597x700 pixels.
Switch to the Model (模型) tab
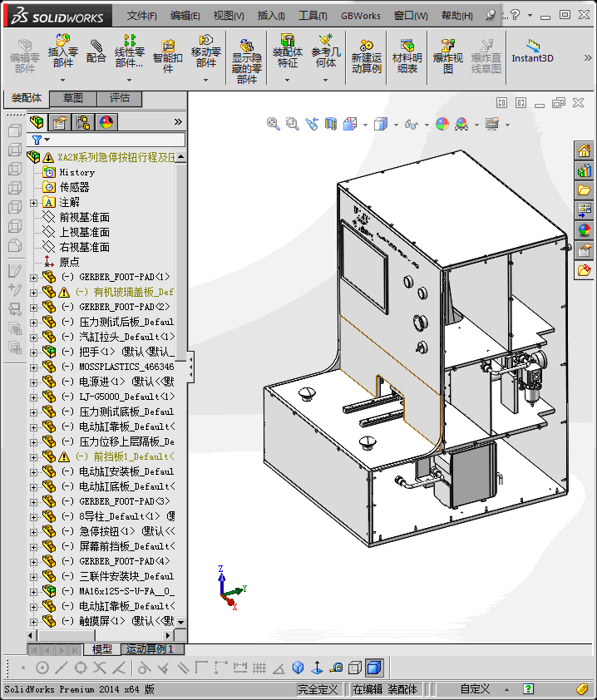pos(101,649)
